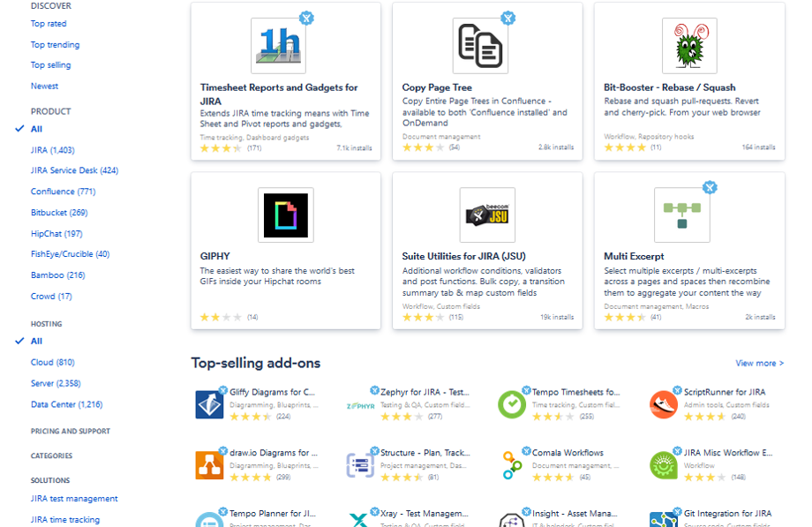Collapse the Product section heading
Viewport: 812px width, 527px height.
coord(51,111)
